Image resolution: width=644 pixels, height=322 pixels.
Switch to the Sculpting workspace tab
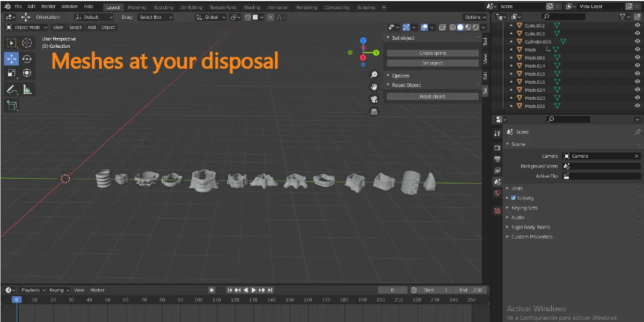(163, 7)
